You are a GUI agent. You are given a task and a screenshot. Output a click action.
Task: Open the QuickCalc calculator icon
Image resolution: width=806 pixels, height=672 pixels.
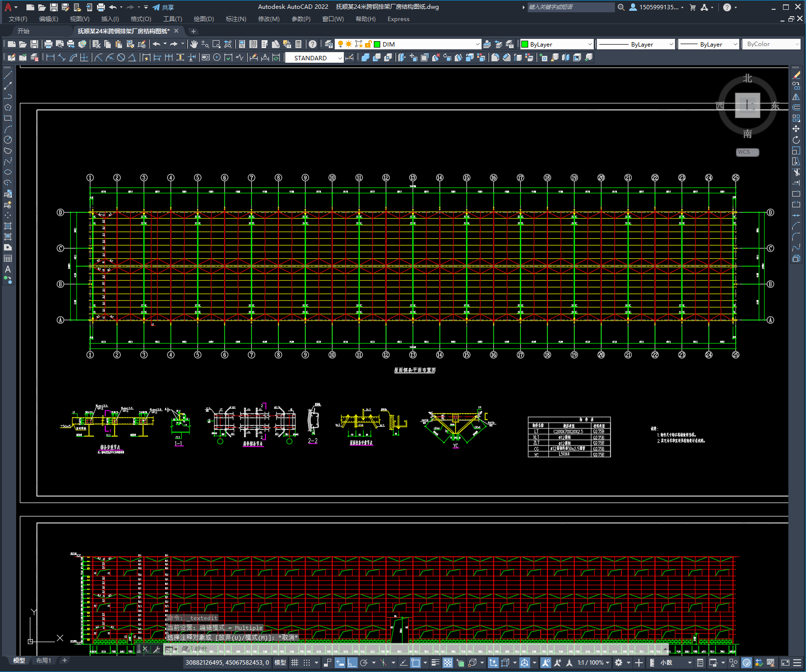(x=298, y=44)
